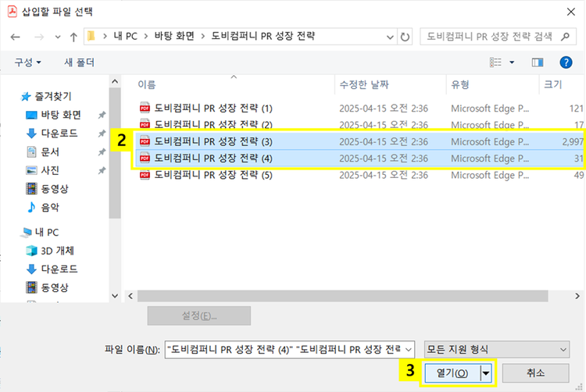586x392 pixels.
Task: Open 문서 in navigation pane
Action: (43, 151)
